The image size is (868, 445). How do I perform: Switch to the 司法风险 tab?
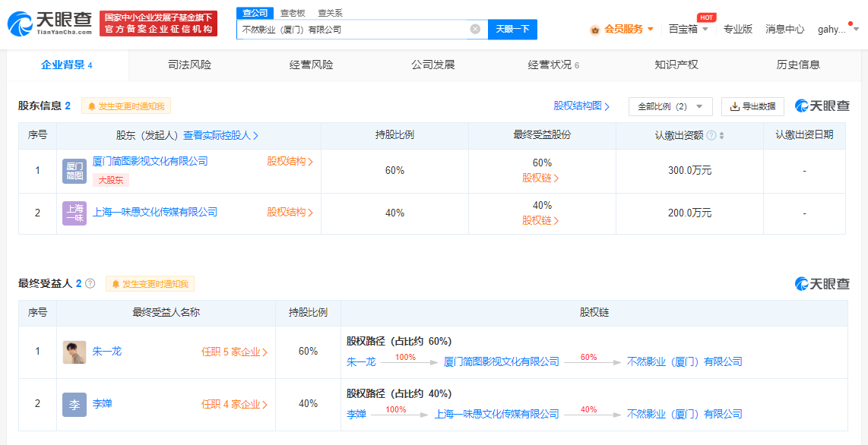point(189,65)
